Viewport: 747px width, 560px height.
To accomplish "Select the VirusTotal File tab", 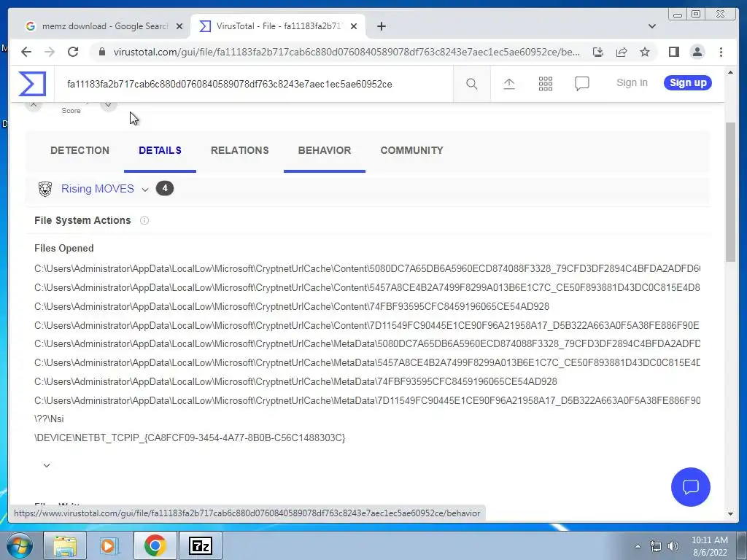I will click(x=278, y=26).
